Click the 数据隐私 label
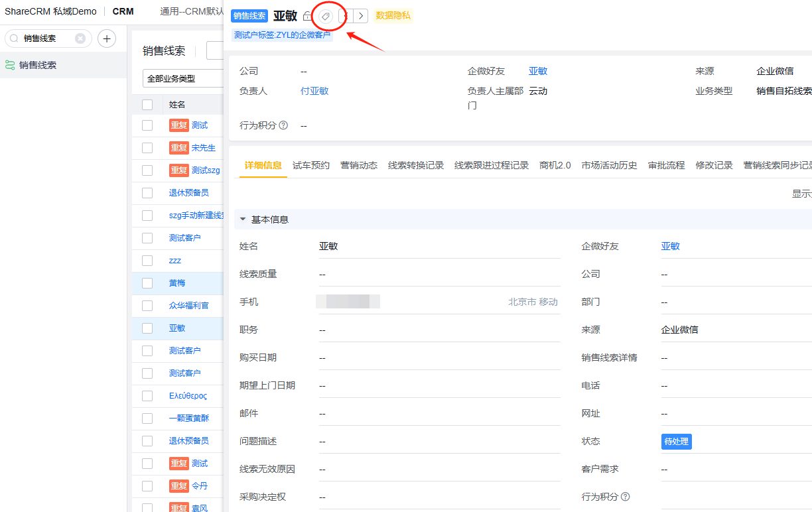 [x=393, y=15]
